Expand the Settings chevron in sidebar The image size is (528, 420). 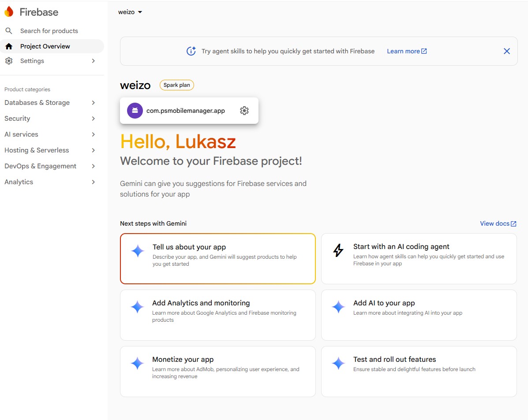click(93, 61)
